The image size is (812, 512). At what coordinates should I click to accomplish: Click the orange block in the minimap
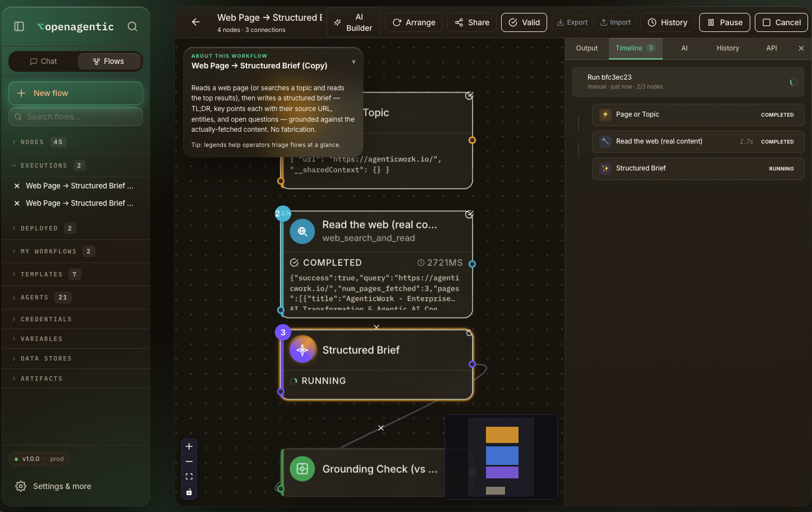[x=502, y=435]
